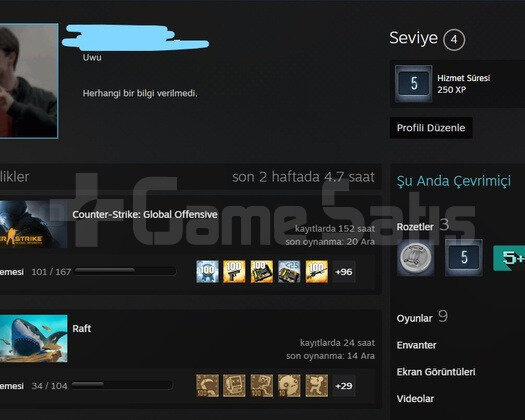525x420 pixels.
Task: Click the third CS:GO achievement icon
Action: click(262, 272)
